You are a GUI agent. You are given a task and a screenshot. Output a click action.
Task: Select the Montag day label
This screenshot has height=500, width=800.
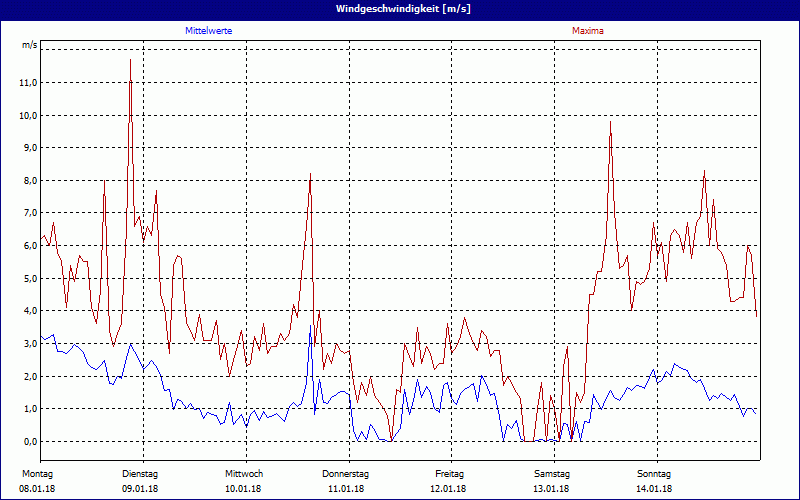37,473
